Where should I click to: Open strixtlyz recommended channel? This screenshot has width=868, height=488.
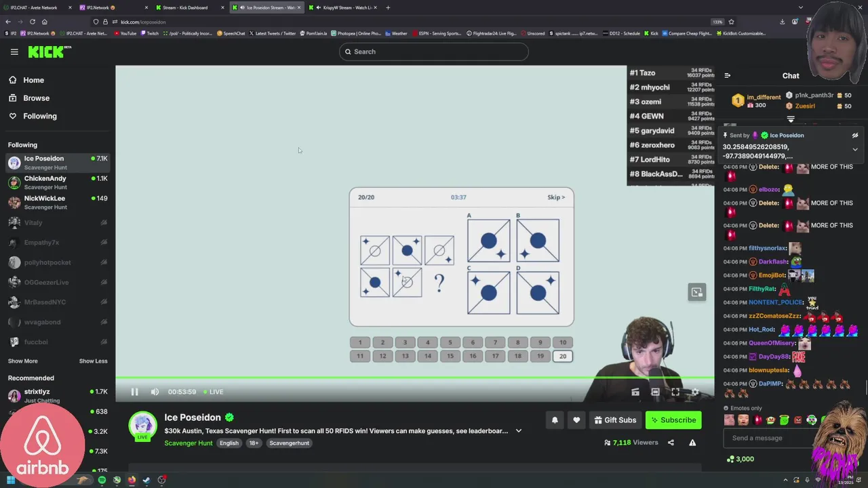pyautogui.click(x=58, y=395)
